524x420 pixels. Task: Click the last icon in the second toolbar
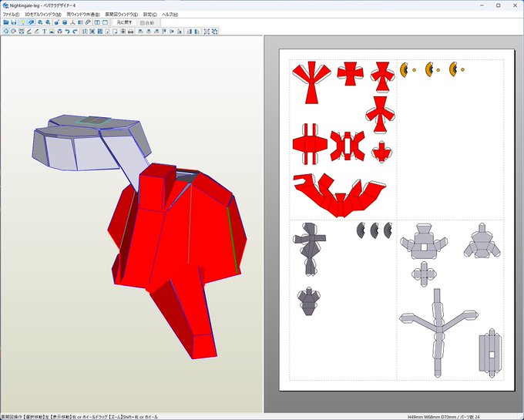[214, 32]
